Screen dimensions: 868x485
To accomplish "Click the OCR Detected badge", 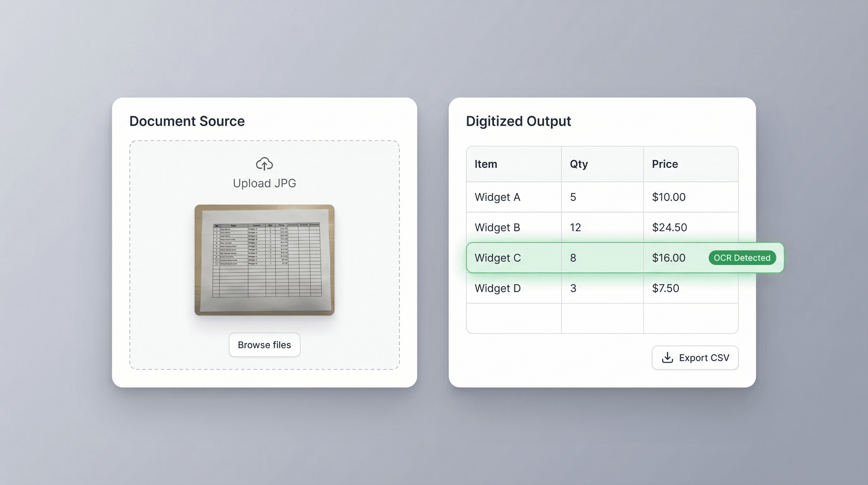I will coord(742,258).
